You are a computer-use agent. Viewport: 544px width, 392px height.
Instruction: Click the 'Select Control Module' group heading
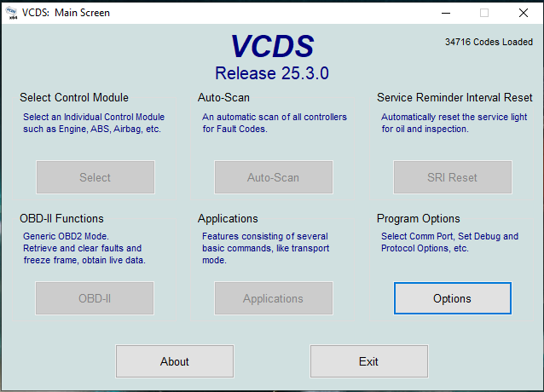[74, 97]
